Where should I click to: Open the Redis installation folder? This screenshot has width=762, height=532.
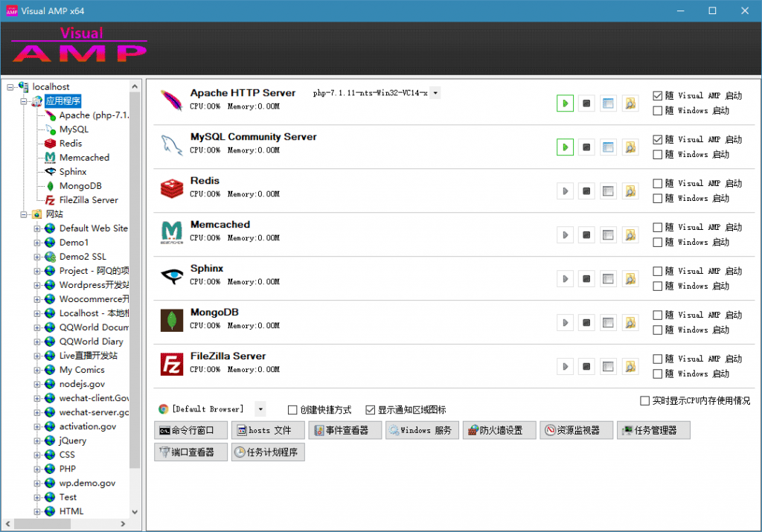[630, 190]
